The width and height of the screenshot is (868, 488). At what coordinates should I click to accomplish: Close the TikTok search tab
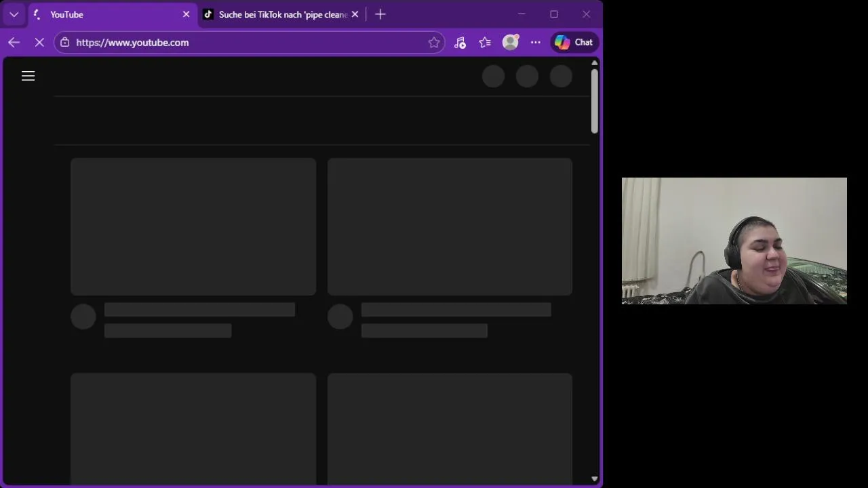(355, 14)
